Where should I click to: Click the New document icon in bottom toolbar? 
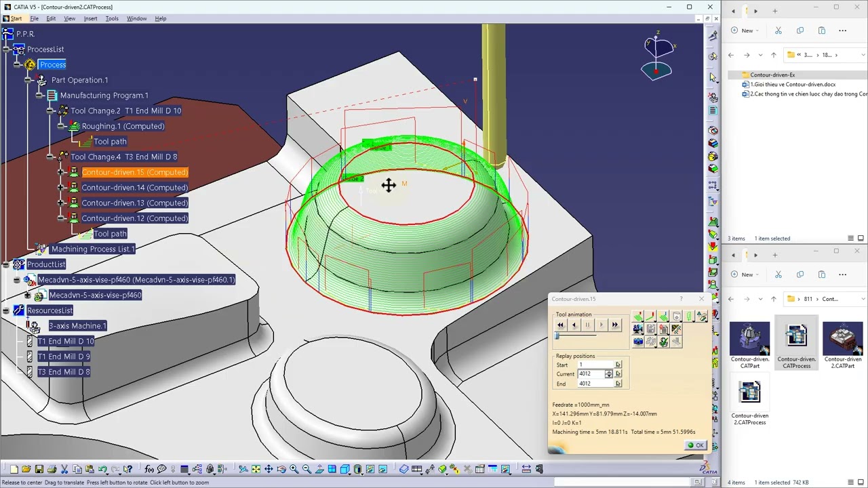(x=14, y=469)
